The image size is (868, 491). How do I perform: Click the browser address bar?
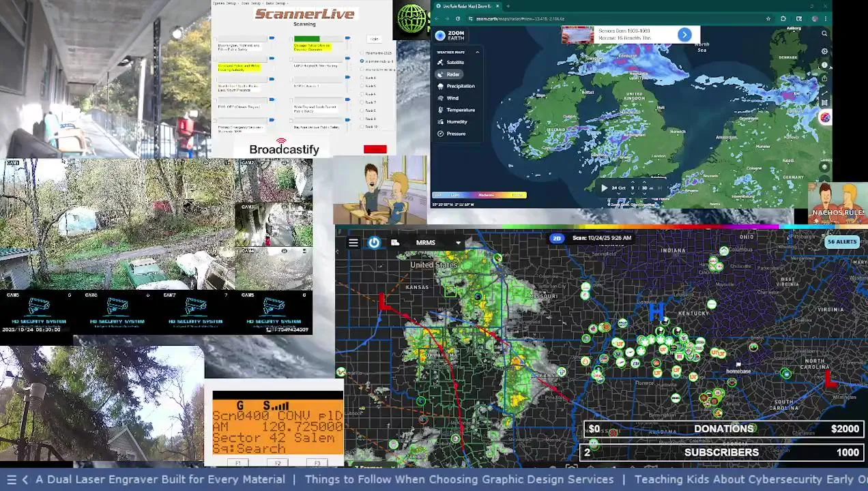614,18
